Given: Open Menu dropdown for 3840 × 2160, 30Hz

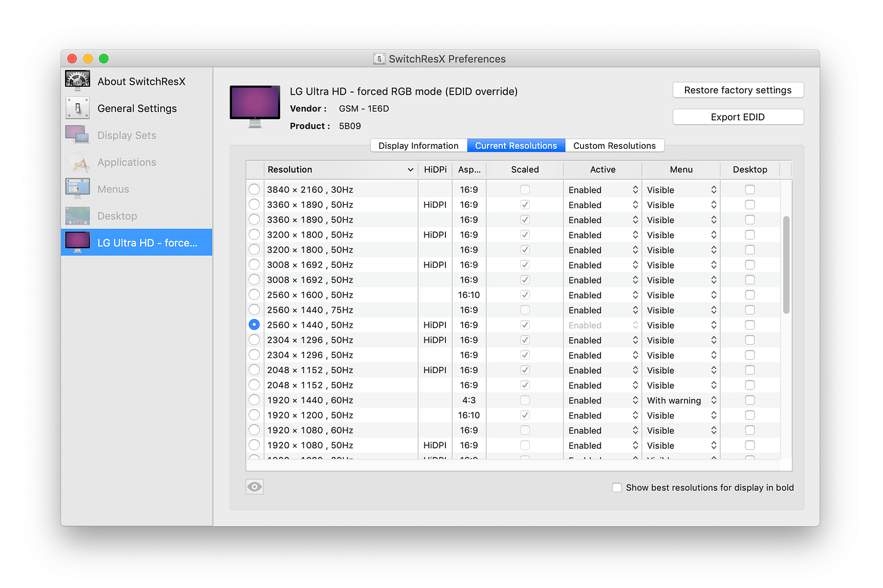Looking at the screenshot, I should coord(681,190).
